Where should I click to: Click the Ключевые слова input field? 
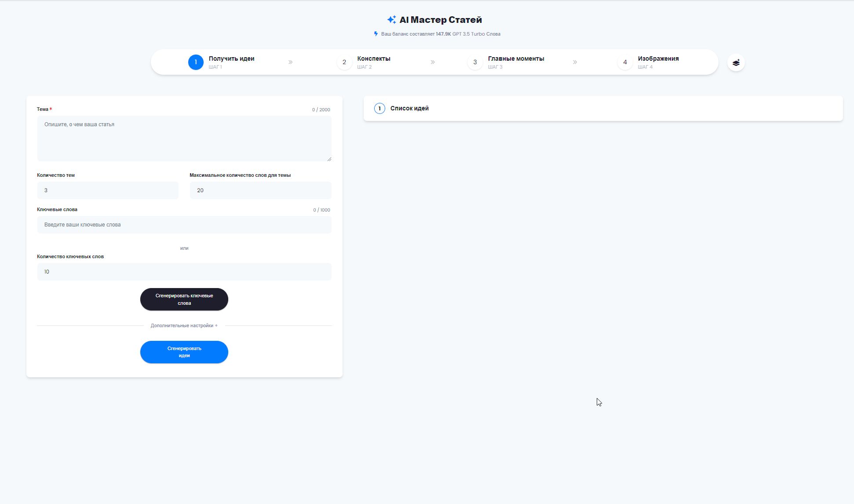coord(184,225)
